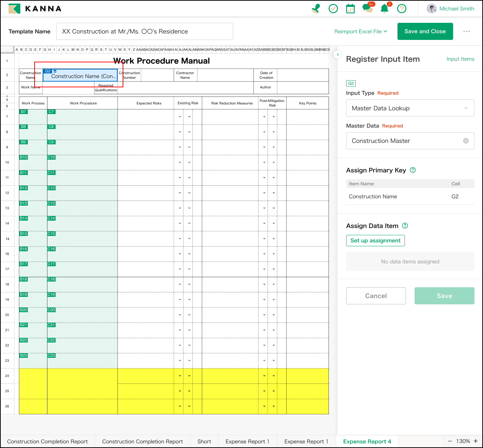Select the Expense Report 4 sheet tab

pyautogui.click(x=367, y=442)
